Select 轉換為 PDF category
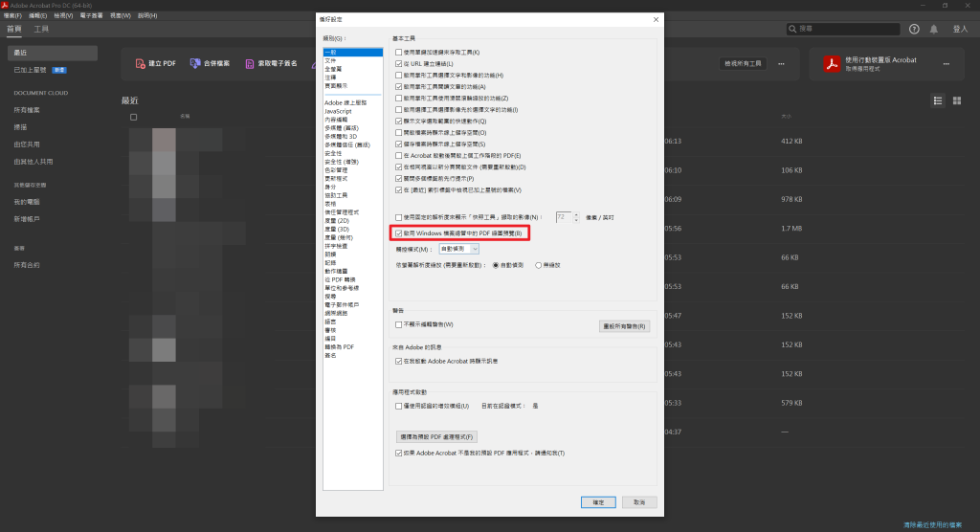980x532 pixels. [352, 347]
